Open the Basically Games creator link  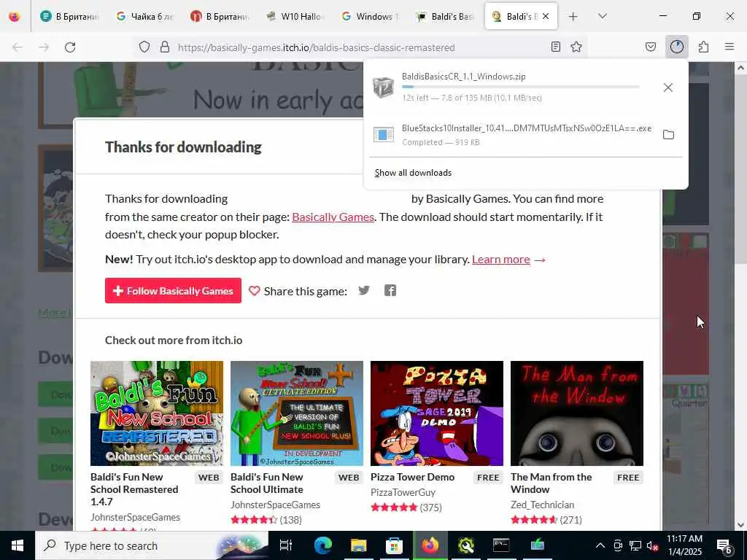(x=333, y=217)
